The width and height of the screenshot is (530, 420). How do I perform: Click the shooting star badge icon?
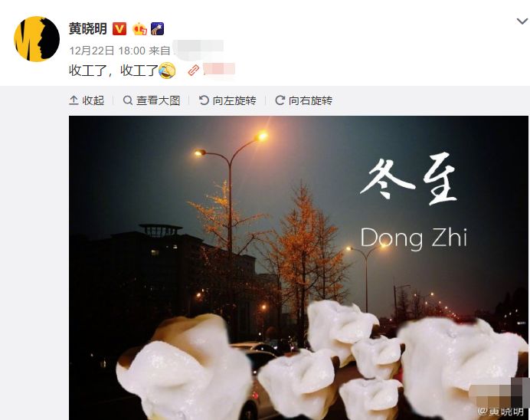[x=157, y=29]
